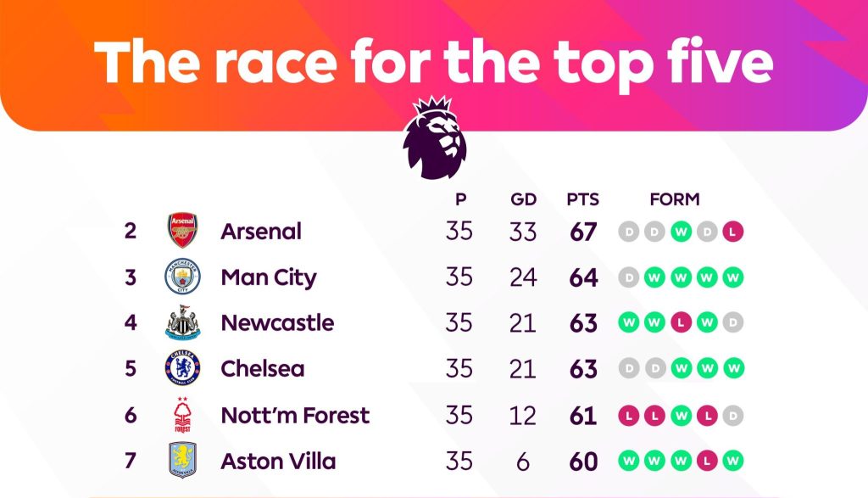
Task: Select the Nott'm Forest tree crest
Action: point(181,416)
